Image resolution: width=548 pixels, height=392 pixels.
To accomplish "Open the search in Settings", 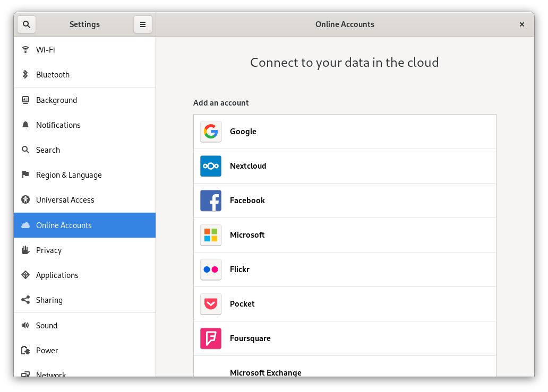I will [x=26, y=24].
